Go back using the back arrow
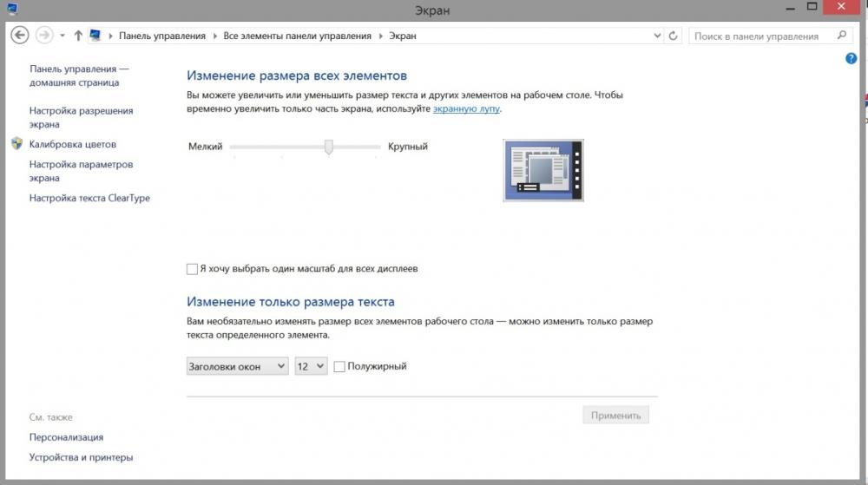The image size is (868, 485). pos(20,36)
